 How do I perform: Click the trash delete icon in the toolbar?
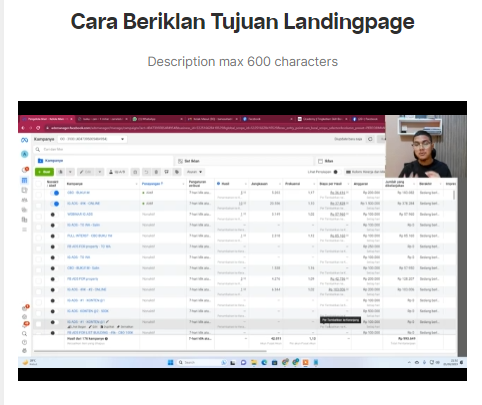(x=156, y=172)
